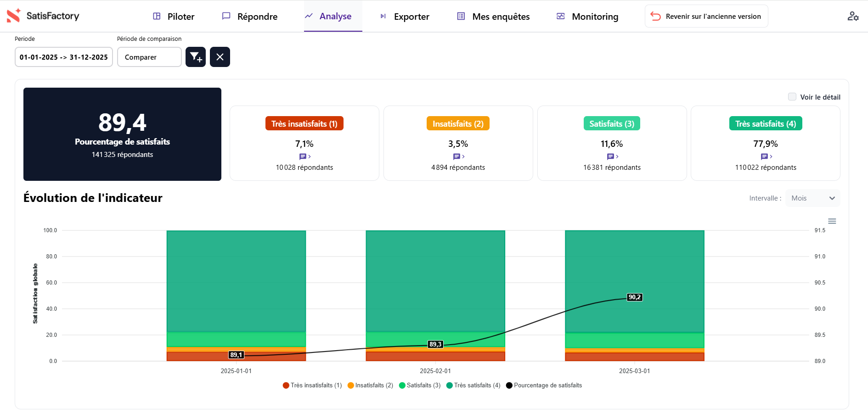The height and width of the screenshot is (419, 868).
Task: Enable the Voir le détail checkbox
Action: click(x=792, y=97)
